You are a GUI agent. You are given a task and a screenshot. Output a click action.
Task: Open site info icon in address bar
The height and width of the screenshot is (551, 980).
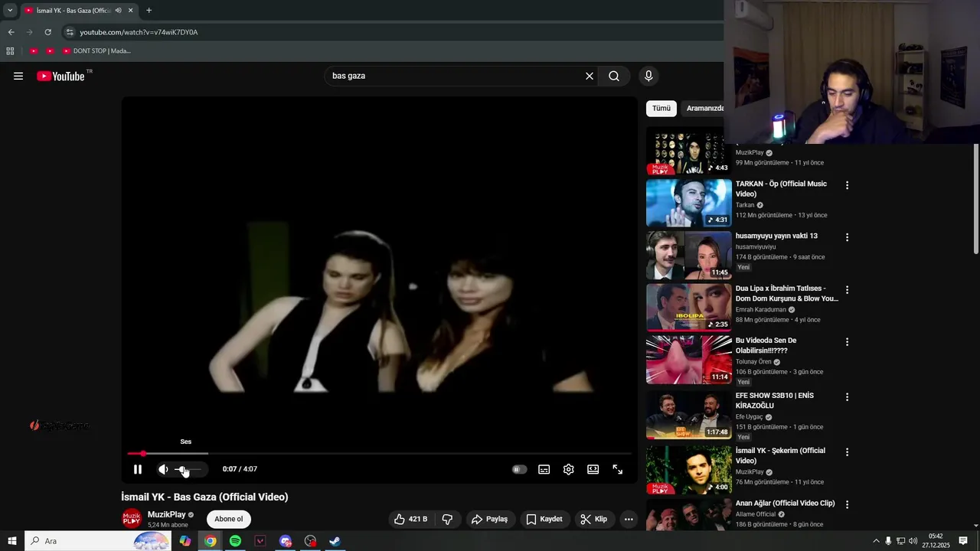[x=70, y=32]
